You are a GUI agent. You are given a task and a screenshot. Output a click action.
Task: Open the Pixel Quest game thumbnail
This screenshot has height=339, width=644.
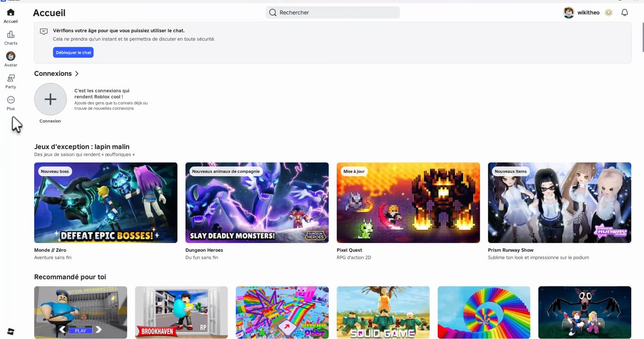coord(408,202)
